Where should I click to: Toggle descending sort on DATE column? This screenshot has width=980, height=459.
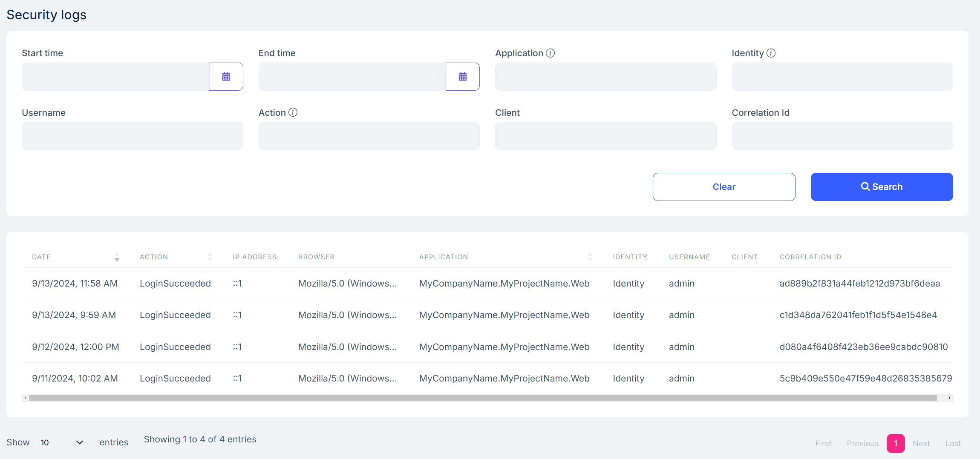[x=116, y=259]
